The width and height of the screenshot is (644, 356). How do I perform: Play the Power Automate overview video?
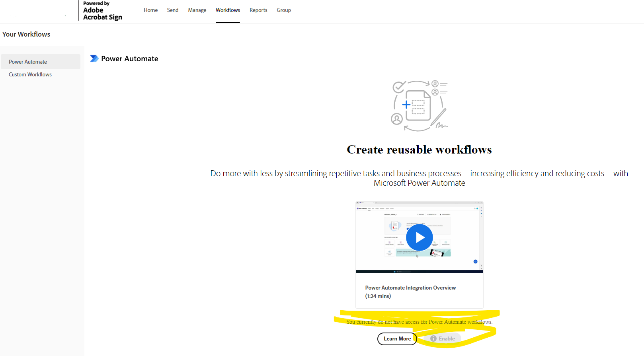419,237
